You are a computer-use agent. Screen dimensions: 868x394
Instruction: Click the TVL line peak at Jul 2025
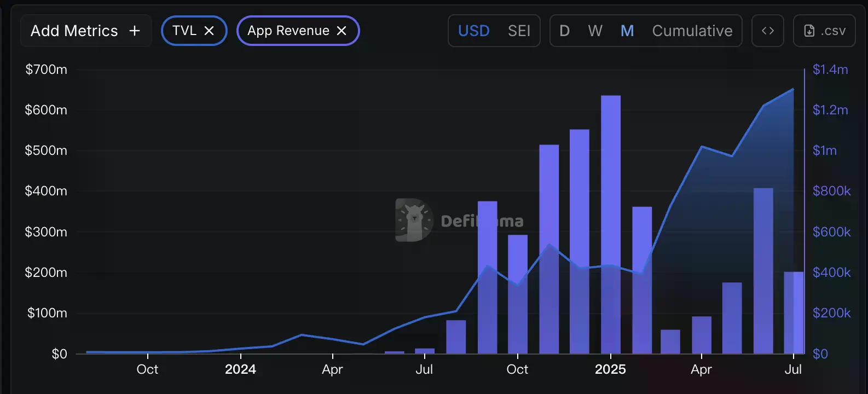coord(793,89)
